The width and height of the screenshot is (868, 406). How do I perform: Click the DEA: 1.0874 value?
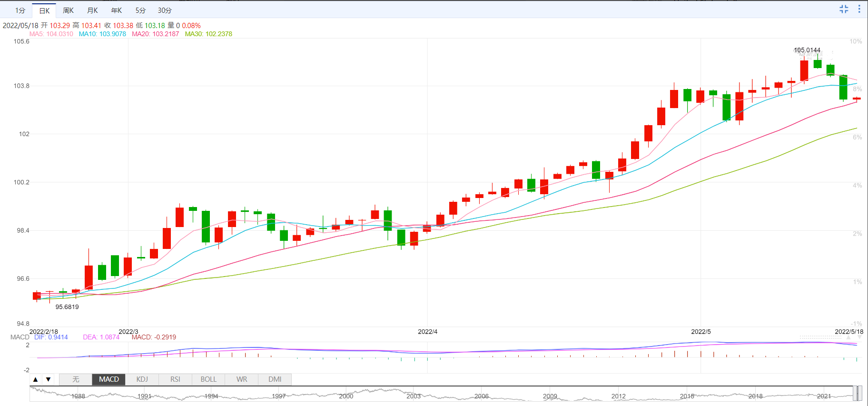101,337
